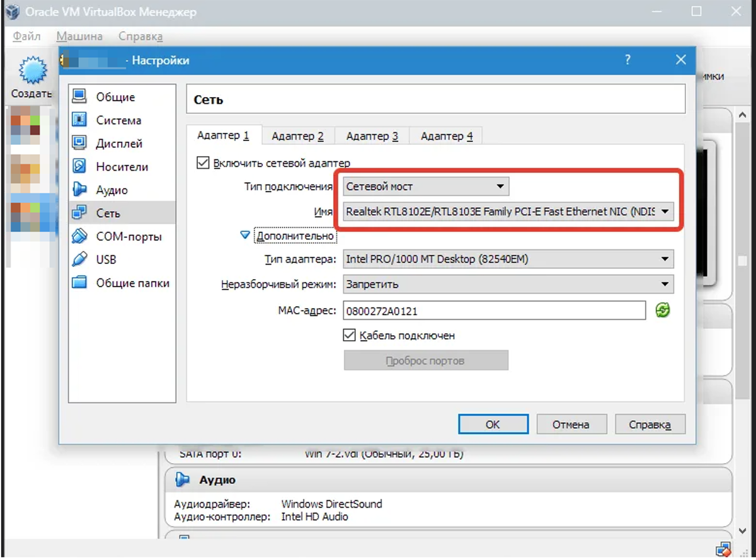Image resolution: width=756 pixels, height=560 pixels.
Task: Select the Дисплей monitor icon in sidebar
Action: pyautogui.click(x=79, y=143)
